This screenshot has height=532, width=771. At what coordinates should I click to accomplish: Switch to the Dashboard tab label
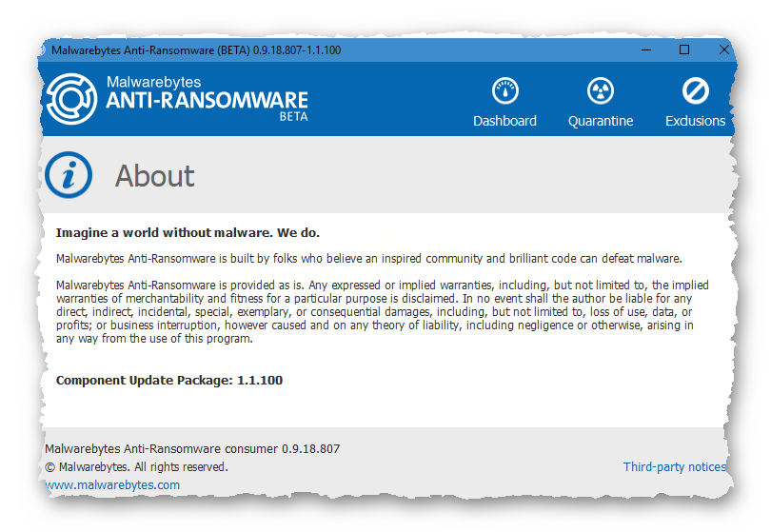(x=505, y=121)
